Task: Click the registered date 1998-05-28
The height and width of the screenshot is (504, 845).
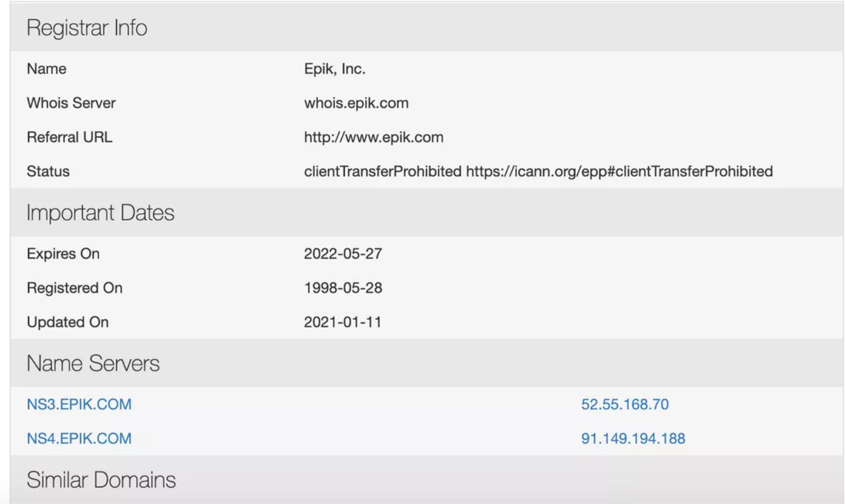Action: tap(343, 288)
